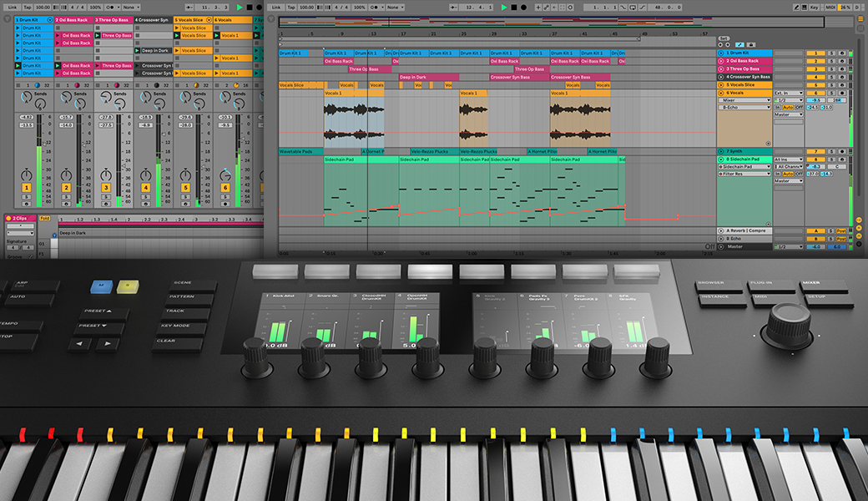Set 8 Sidechain Pad monitor to Off
Screen dimensions: 868x501
[799, 174]
